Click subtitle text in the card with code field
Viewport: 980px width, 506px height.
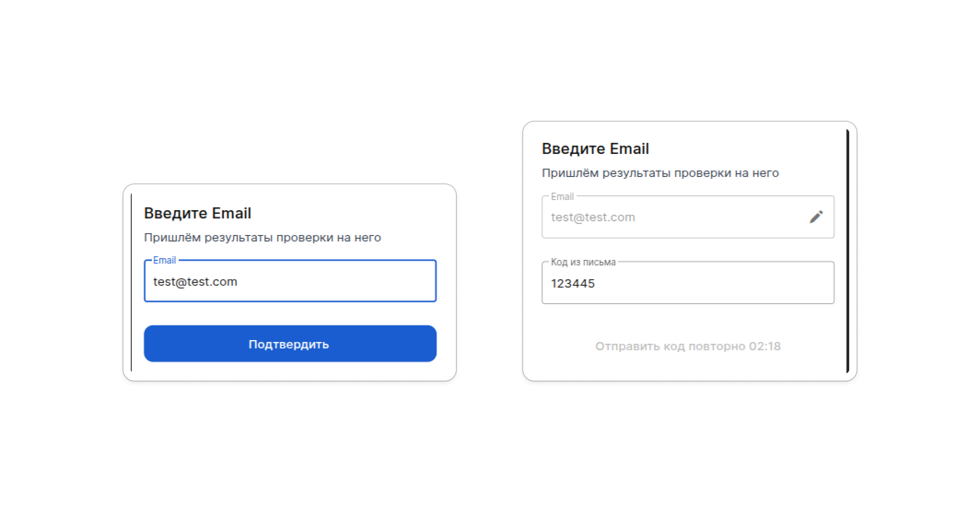tap(660, 173)
